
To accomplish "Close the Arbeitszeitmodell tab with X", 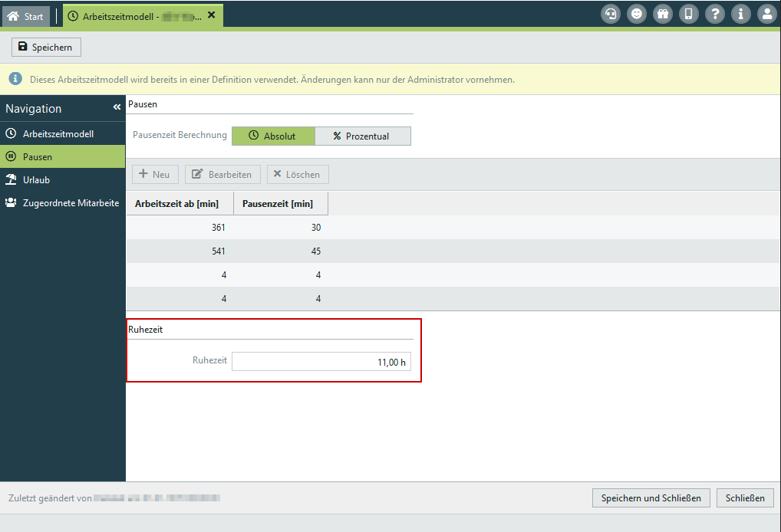I will pos(212,15).
